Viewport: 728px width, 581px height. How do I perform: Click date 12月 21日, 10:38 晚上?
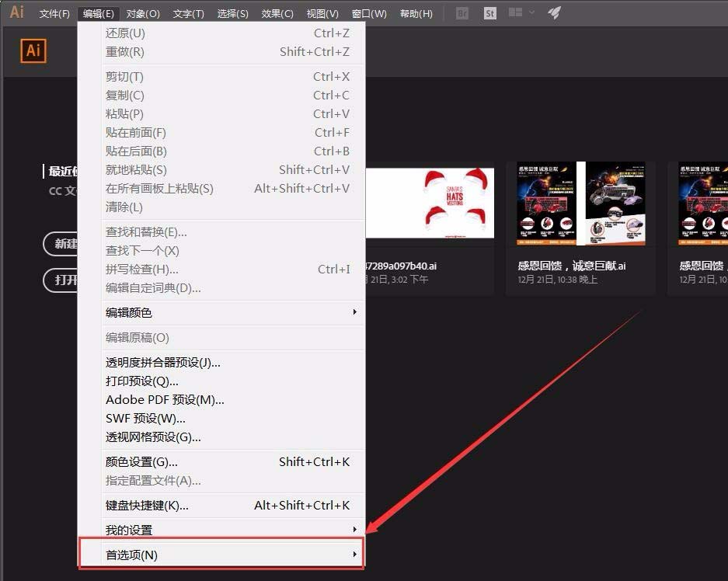coord(557,280)
